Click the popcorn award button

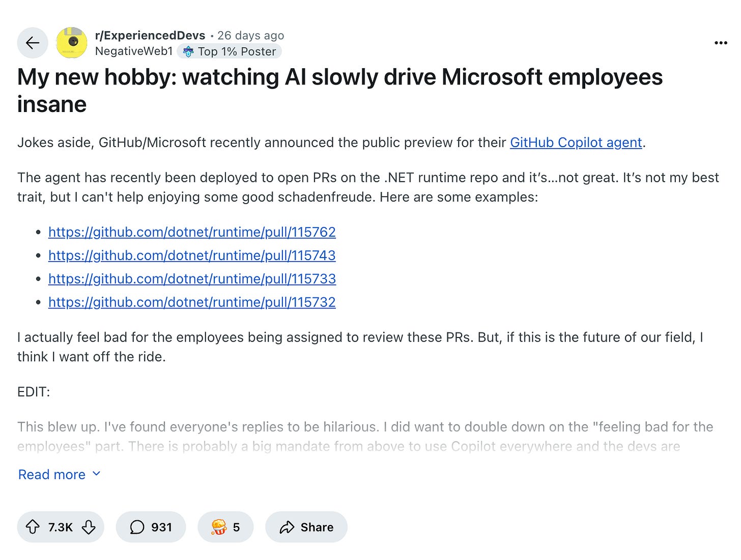coord(225,527)
